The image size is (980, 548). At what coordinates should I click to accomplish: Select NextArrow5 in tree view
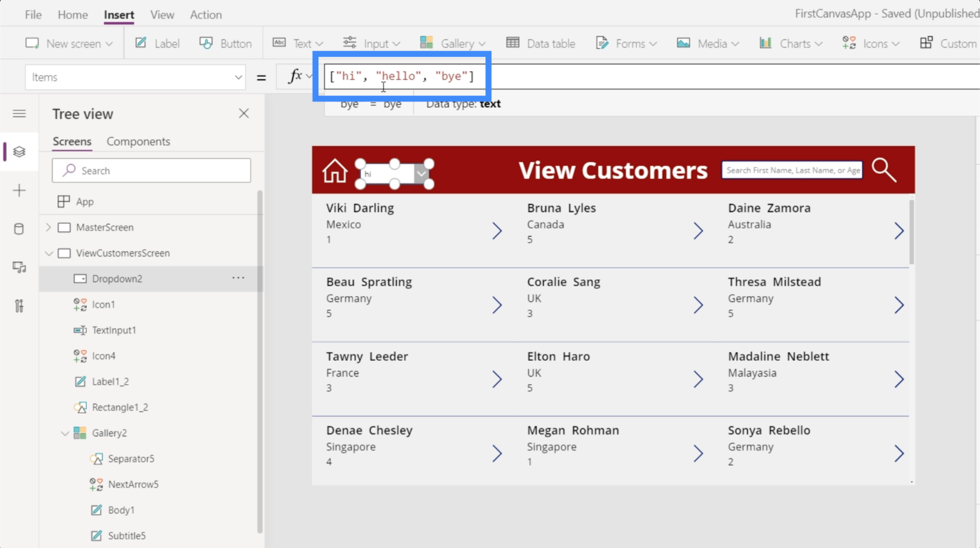coord(133,484)
